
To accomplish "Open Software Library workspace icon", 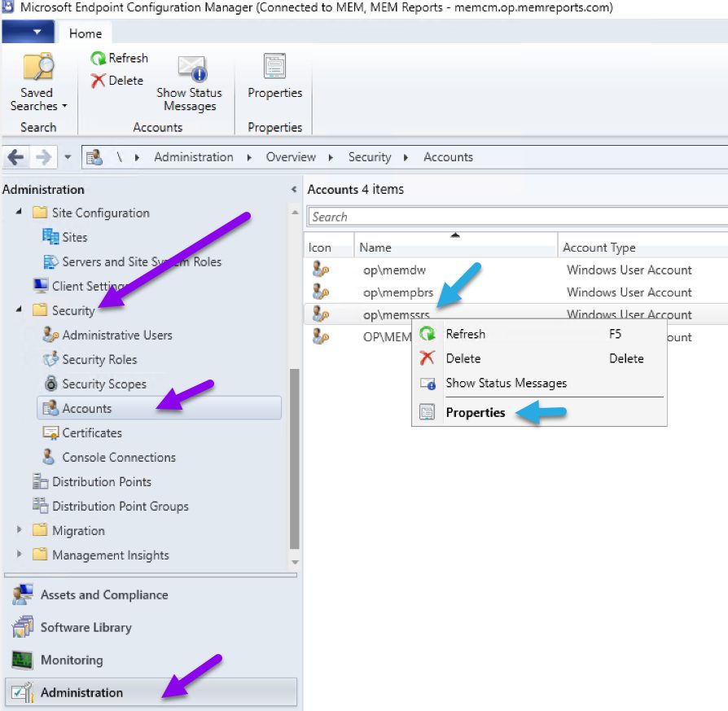I will pyautogui.click(x=23, y=627).
